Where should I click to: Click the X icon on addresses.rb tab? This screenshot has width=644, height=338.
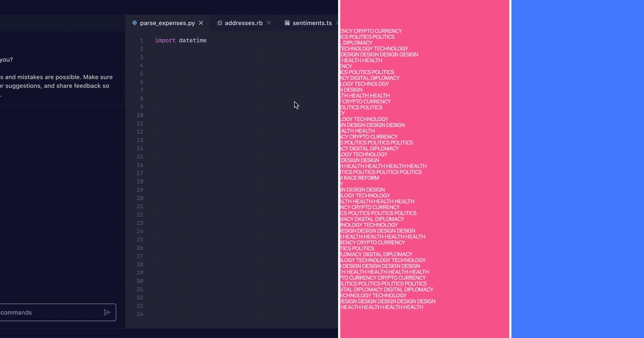pyautogui.click(x=268, y=23)
